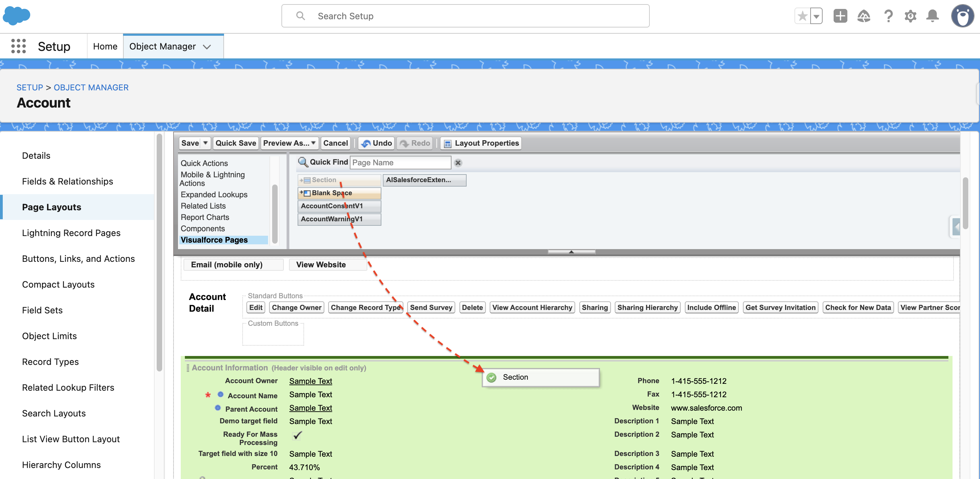The width and height of the screenshot is (980, 479).
Task: Click the OBJECT MANAGER breadcrumb link
Action: click(x=91, y=88)
